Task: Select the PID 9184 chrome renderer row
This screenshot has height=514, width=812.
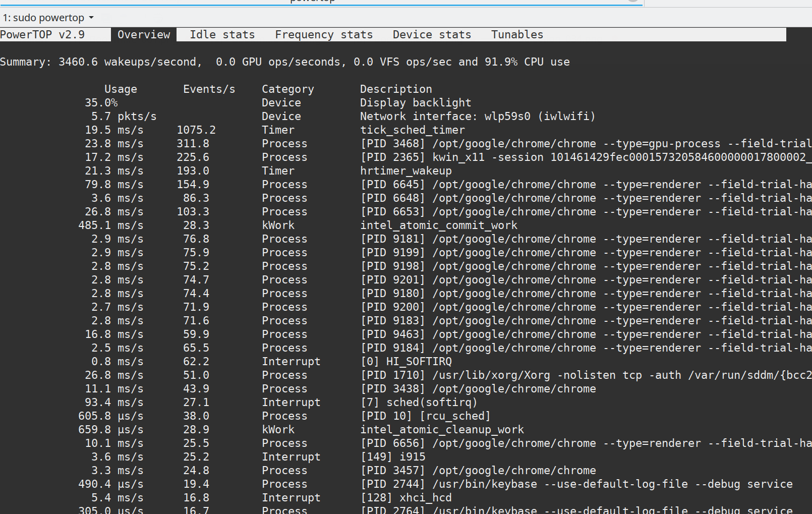Action: click(406, 348)
